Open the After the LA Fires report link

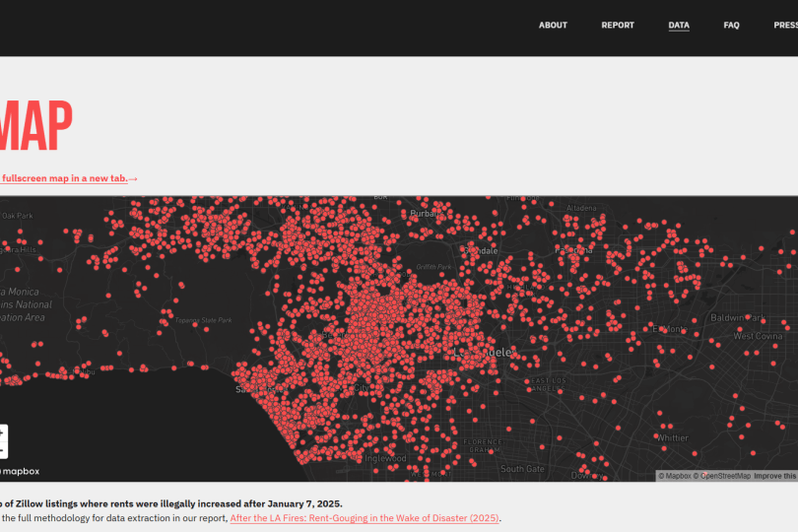[x=365, y=518]
